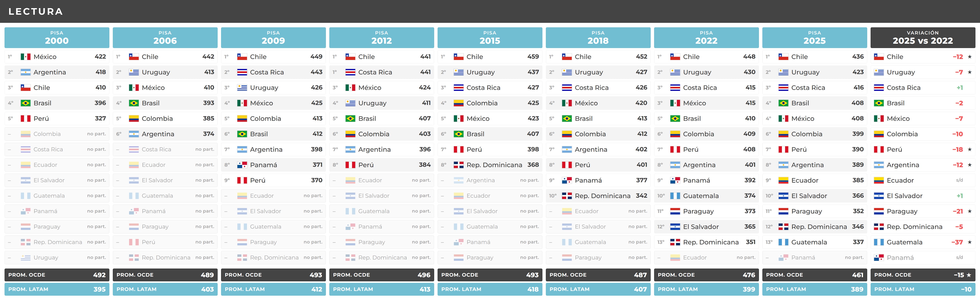Click Rep. Dominicana score 342 in PISA 2018
This screenshot has height=300, width=980.
pos(642,196)
